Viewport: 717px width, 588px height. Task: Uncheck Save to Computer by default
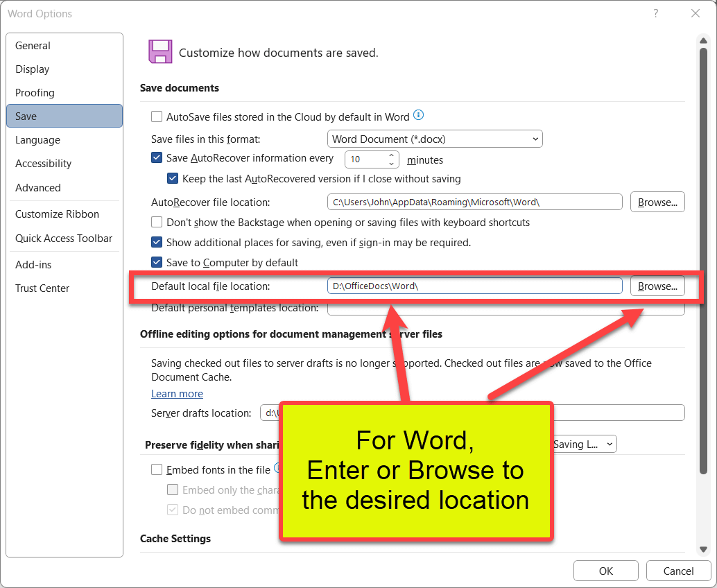pyautogui.click(x=157, y=262)
